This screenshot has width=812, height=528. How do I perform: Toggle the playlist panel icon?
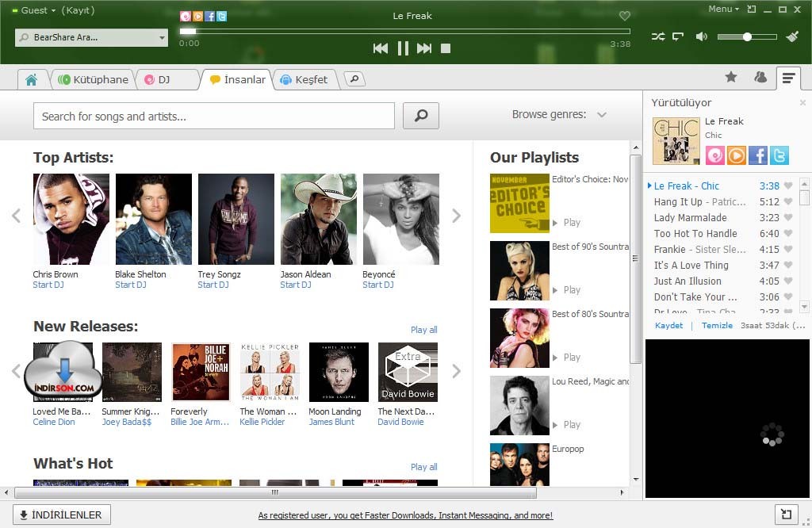click(x=788, y=78)
